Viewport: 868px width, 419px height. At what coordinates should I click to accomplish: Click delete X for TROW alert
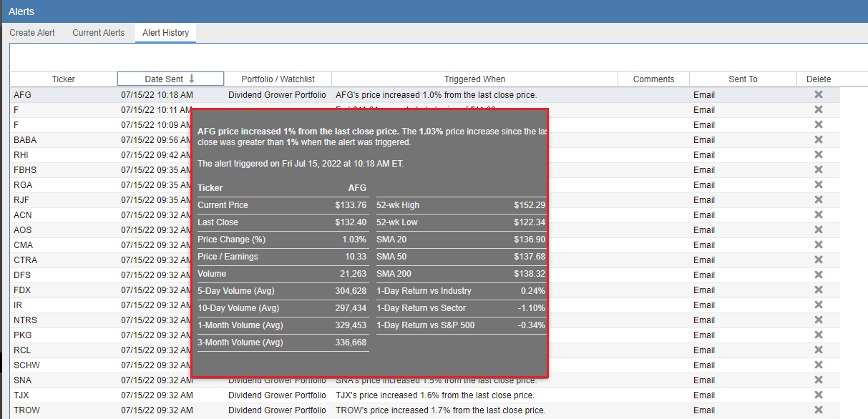click(818, 410)
